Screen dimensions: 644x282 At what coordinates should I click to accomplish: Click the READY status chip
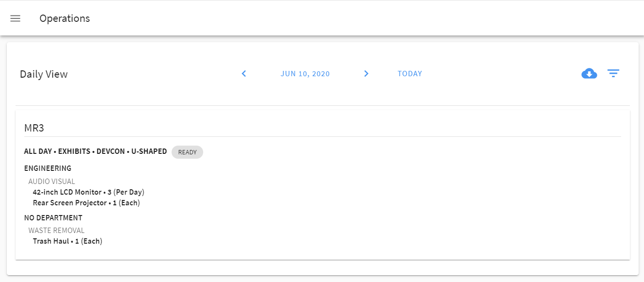pos(187,152)
